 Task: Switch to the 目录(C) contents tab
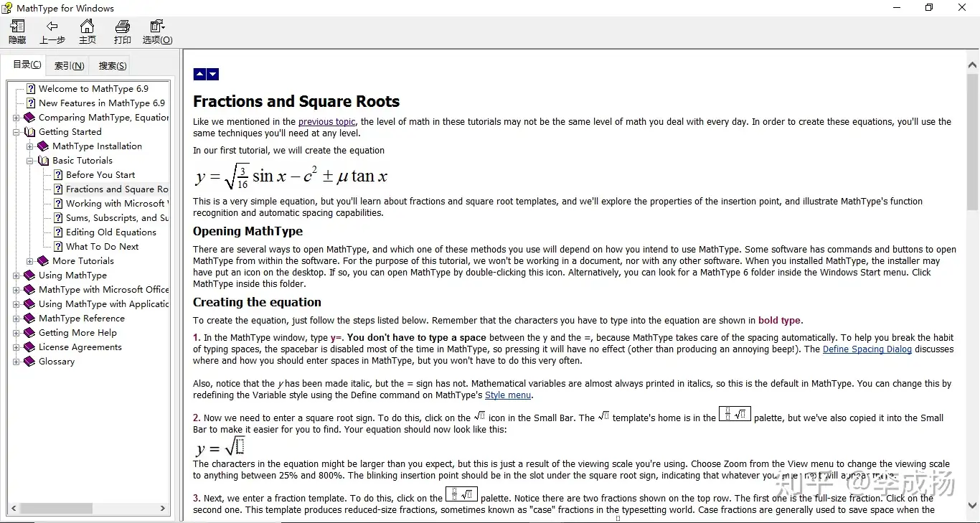(27, 65)
